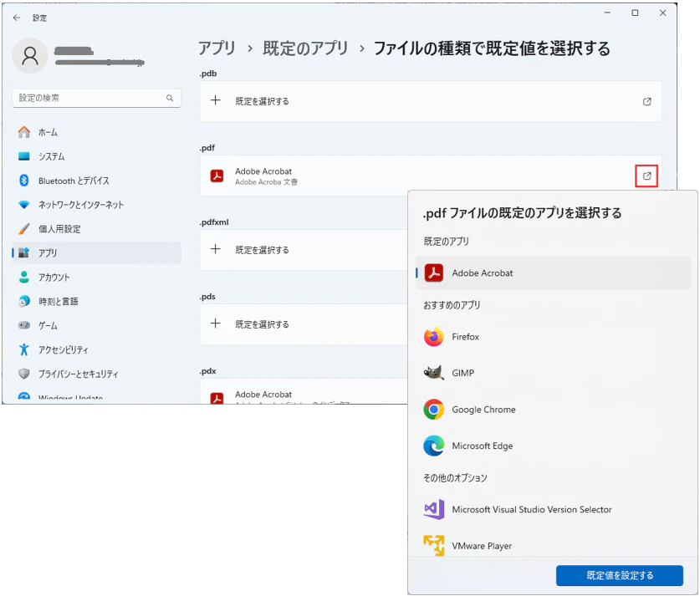The image size is (700, 596).
Task: Click the 既定のアプリ breadcrumb link
Action: point(305,48)
